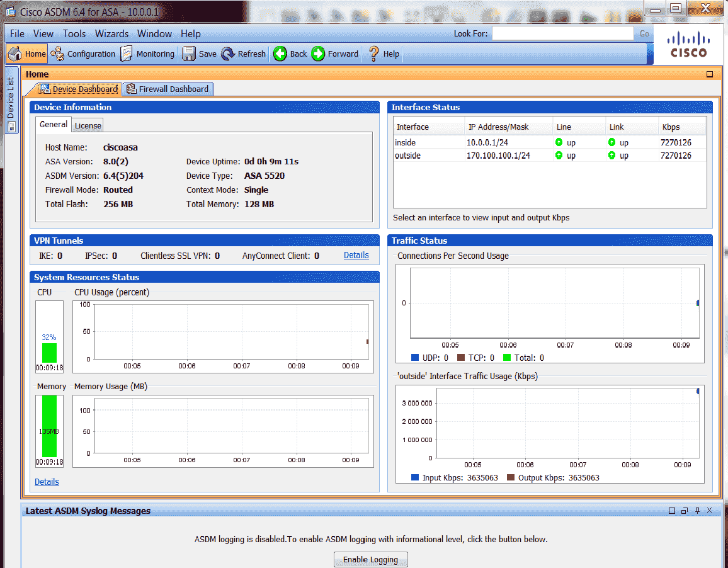
Task: Open Help from the toolbar question mark
Action: point(384,54)
